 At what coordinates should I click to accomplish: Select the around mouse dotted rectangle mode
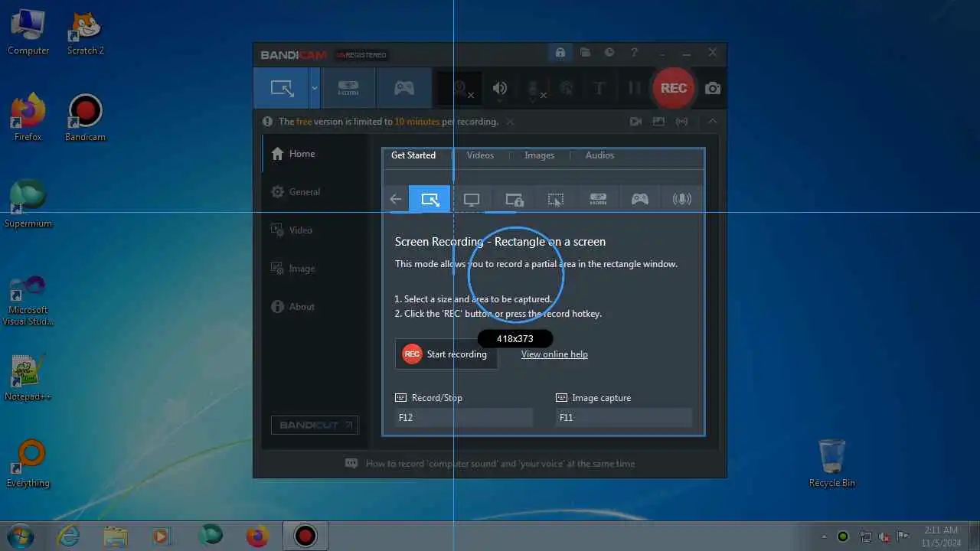(x=556, y=200)
